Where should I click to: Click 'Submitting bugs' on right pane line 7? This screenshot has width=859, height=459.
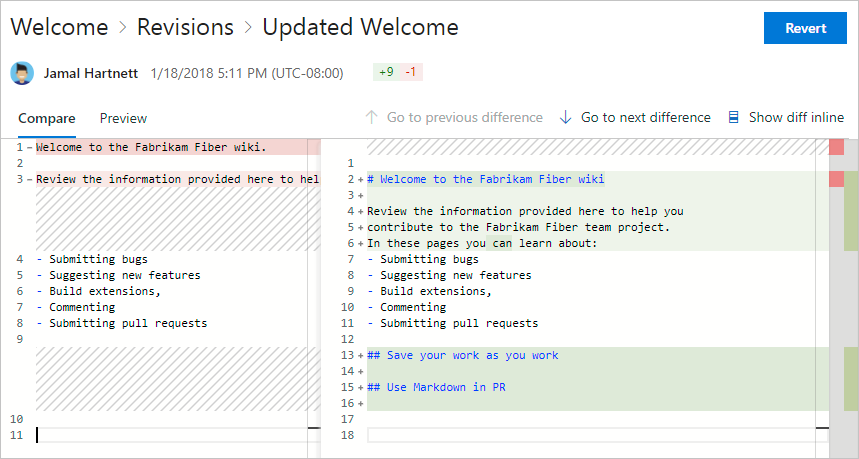point(429,259)
